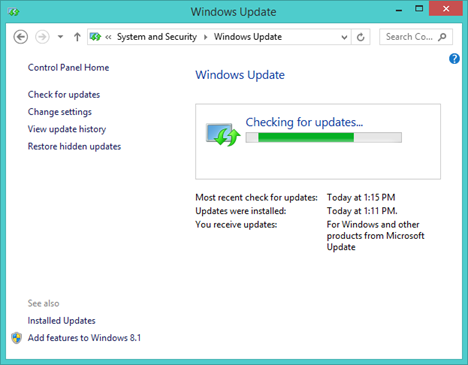This screenshot has height=365, width=468.
Task: Refresh the Windows Update page
Action: (361, 37)
